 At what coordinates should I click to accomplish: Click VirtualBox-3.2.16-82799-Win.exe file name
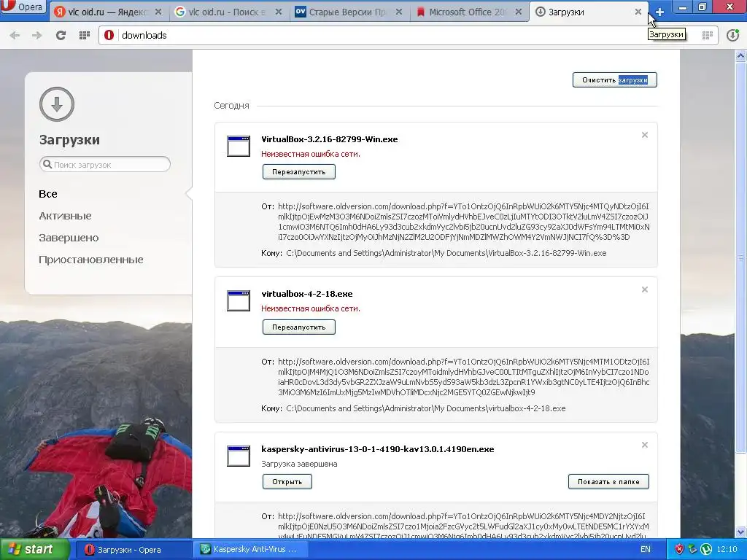tap(330, 139)
